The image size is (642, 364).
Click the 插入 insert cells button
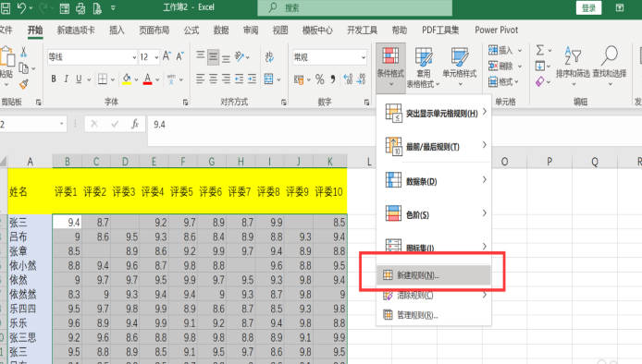pos(505,50)
